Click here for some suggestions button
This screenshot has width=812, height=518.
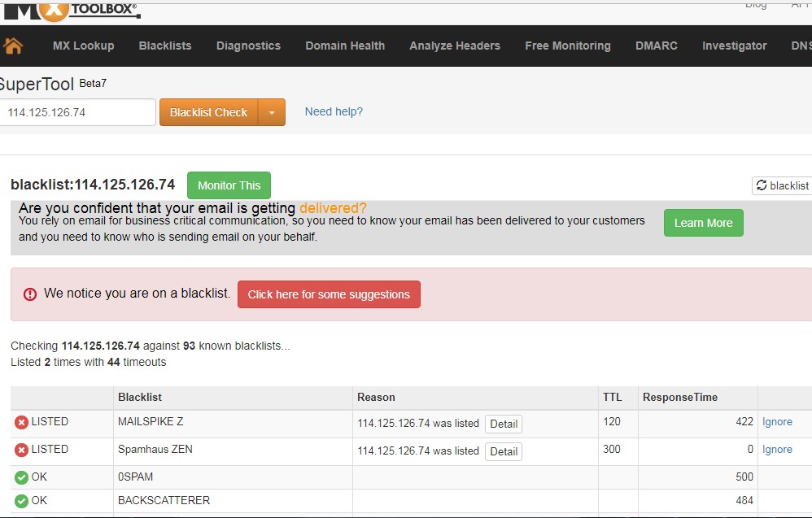329,294
